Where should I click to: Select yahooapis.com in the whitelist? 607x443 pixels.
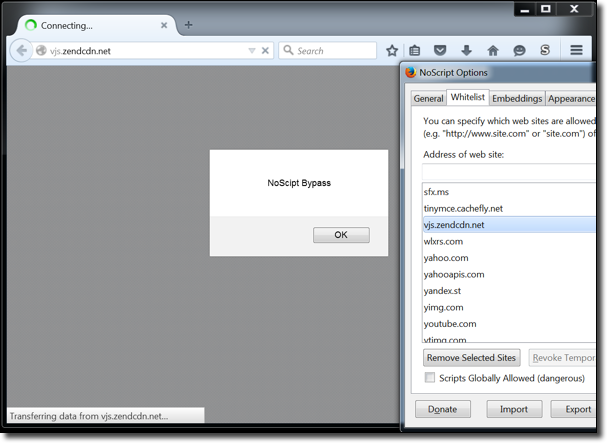pyautogui.click(x=509, y=274)
